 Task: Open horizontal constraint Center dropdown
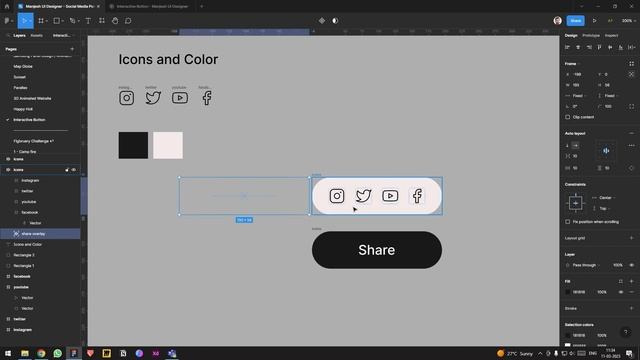(x=605, y=198)
